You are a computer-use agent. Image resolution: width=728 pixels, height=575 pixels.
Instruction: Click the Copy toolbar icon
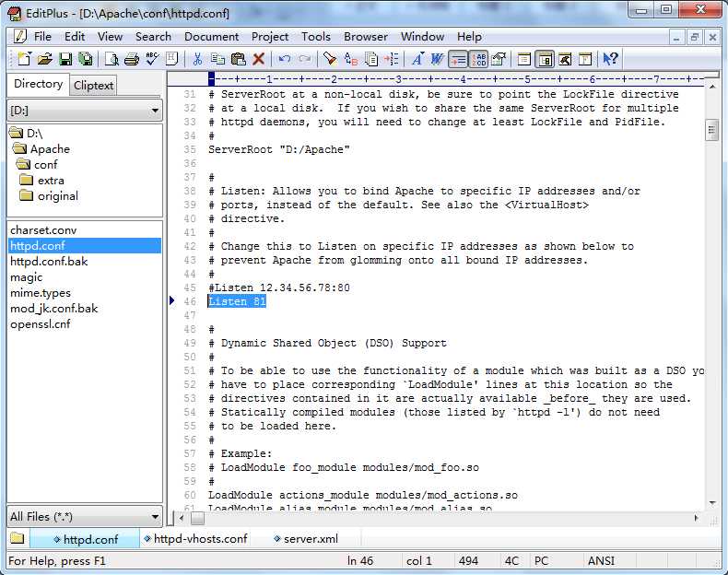point(217,59)
